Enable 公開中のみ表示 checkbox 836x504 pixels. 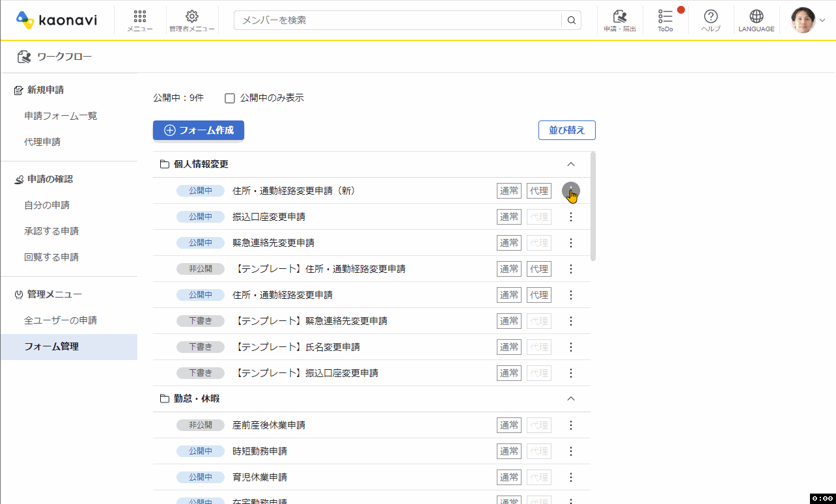coord(230,98)
